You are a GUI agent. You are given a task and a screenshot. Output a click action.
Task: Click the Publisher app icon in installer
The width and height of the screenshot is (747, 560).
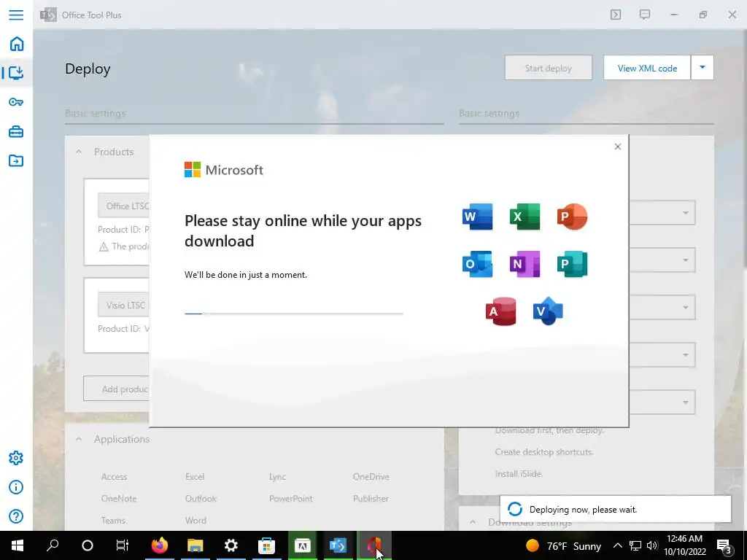pyautogui.click(x=572, y=264)
